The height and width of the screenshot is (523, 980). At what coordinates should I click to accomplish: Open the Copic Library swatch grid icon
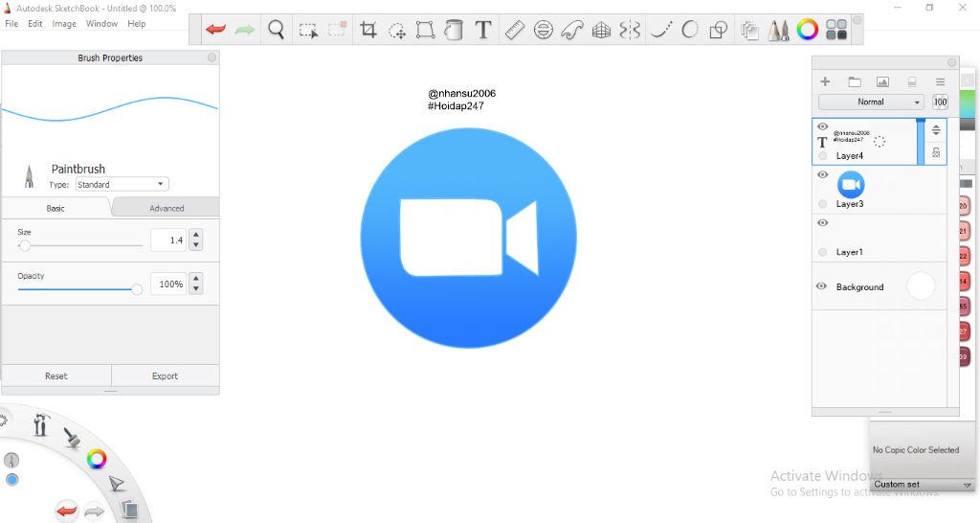click(836, 30)
